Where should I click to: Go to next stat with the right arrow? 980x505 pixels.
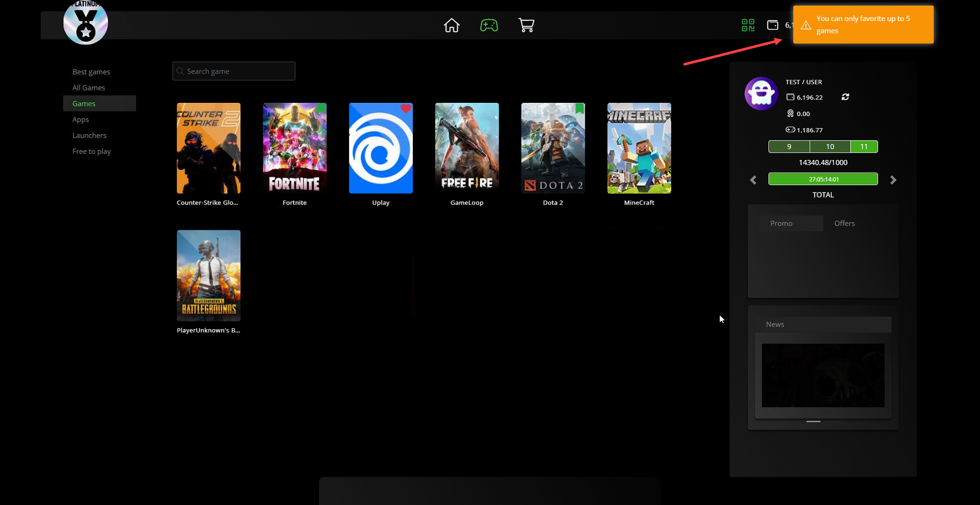pos(894,180)
